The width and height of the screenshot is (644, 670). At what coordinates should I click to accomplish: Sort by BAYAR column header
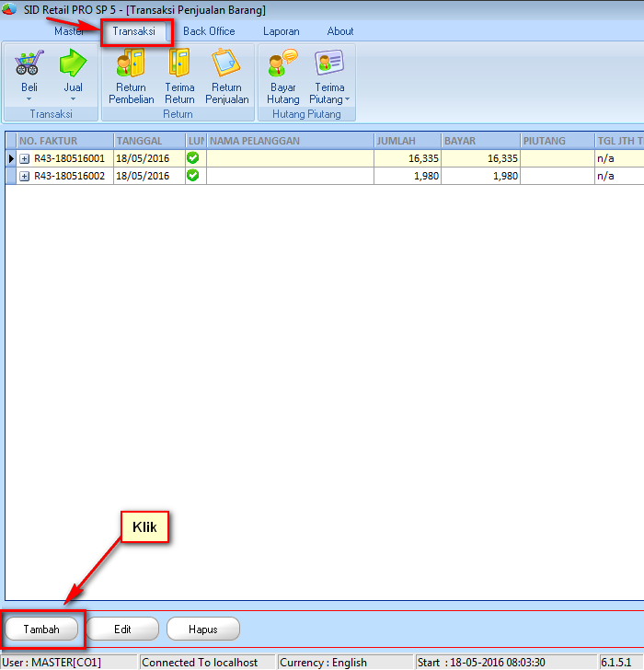[480, 141]
